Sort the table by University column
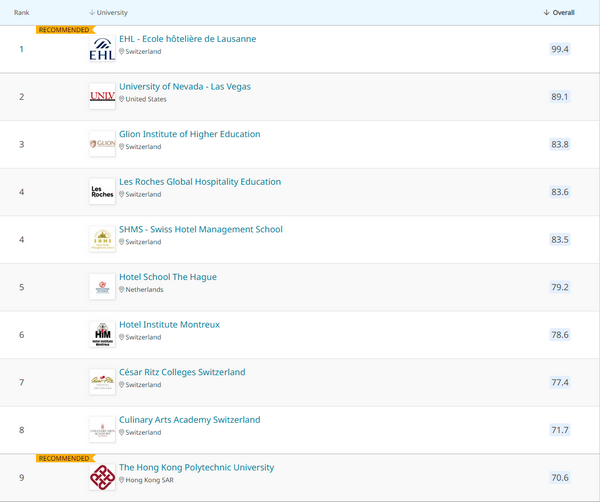Image resolution: width=600 pixels, height=502 pixels. pos(108,13)
